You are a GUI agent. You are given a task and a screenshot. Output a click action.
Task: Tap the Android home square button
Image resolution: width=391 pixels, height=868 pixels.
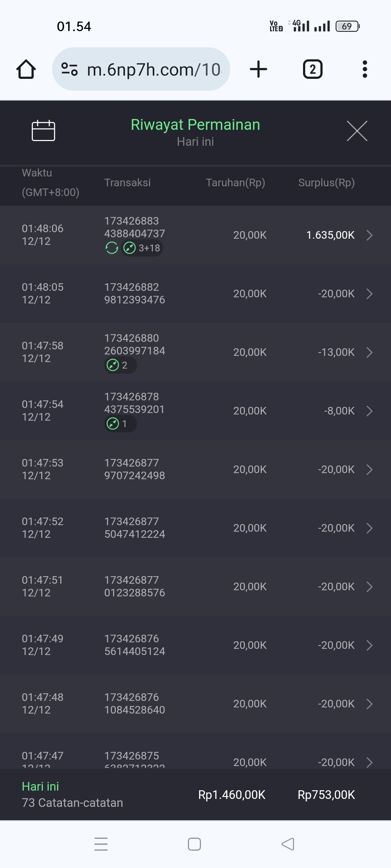194,844
